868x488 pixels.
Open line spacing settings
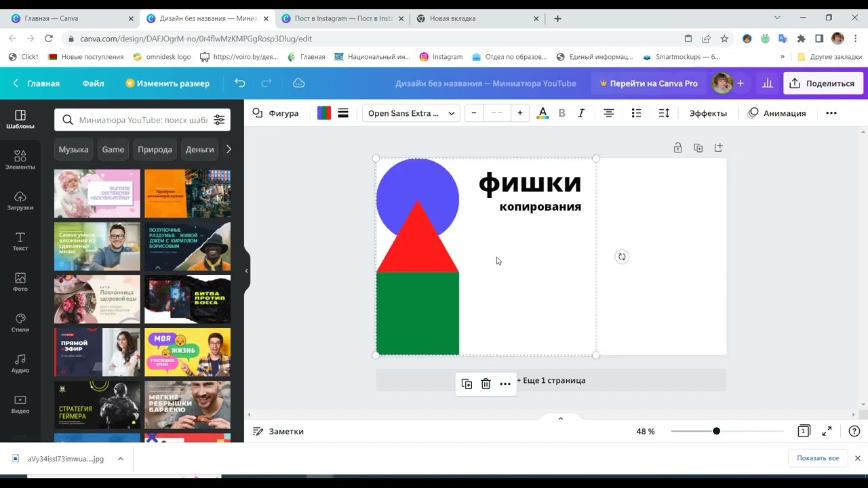coord(664,113)
